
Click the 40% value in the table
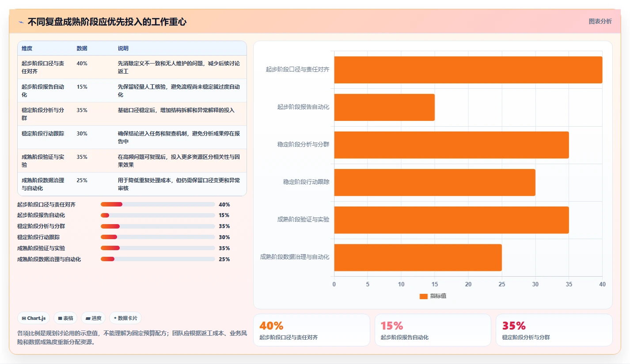[82, 63]
